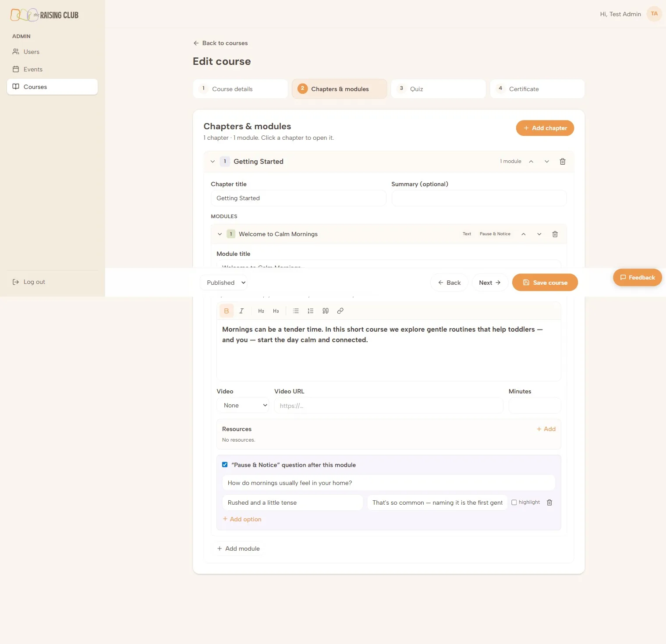
Task: Open Events in admin sidebar
Action: pyautogui.click(x=52, y=69)
